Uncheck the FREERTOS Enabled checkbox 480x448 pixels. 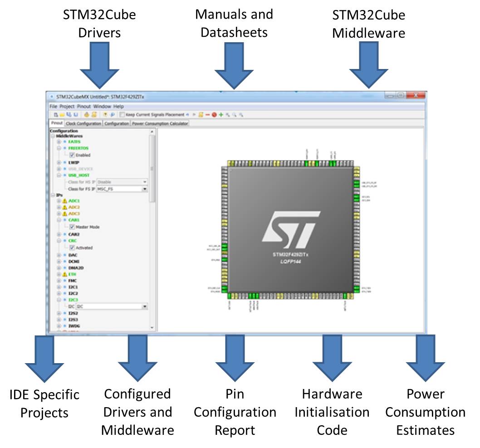[72, 155]
